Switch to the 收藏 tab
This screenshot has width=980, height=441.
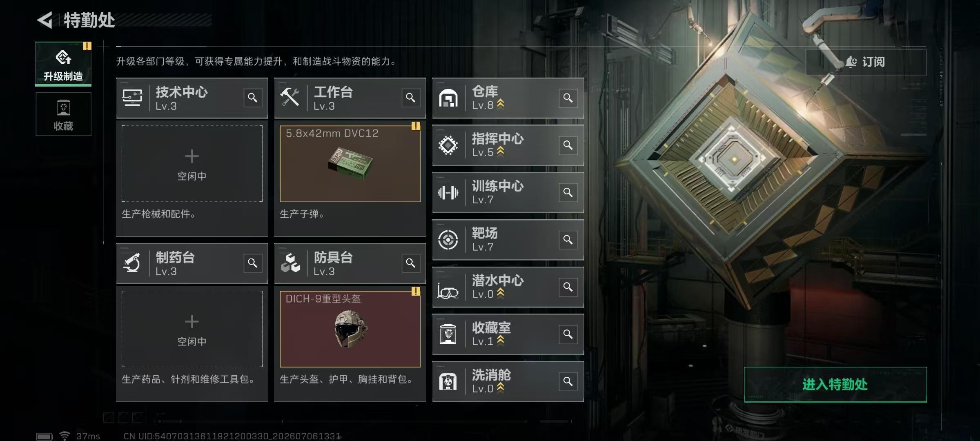pyautogui.click(x=63, y=114)
